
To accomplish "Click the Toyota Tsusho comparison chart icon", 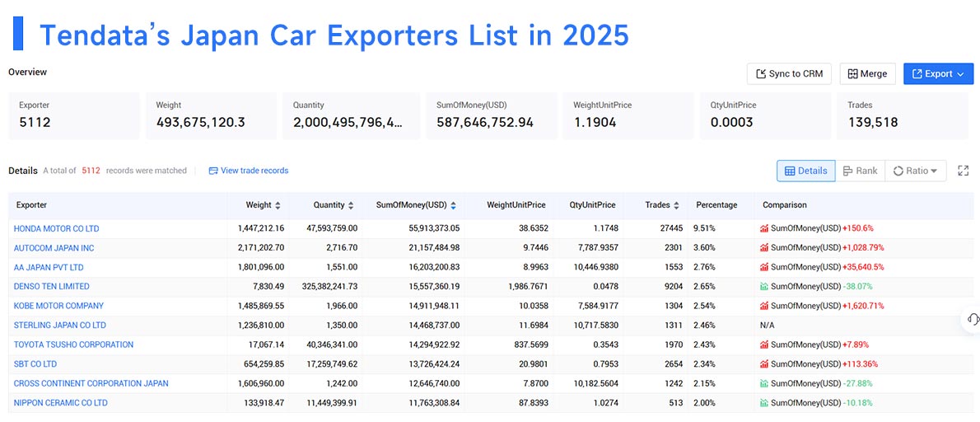I will [763, 345].
